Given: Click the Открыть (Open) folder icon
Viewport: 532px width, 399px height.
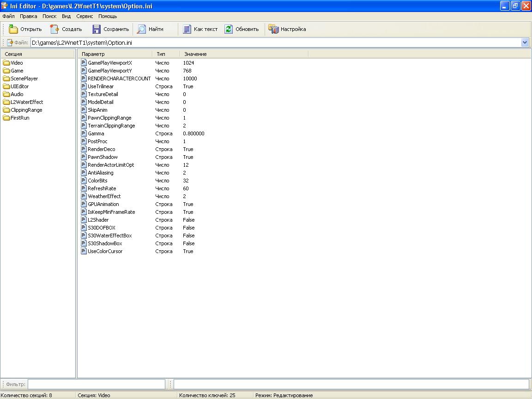Looking at the screenshot, I should [13, 29].
